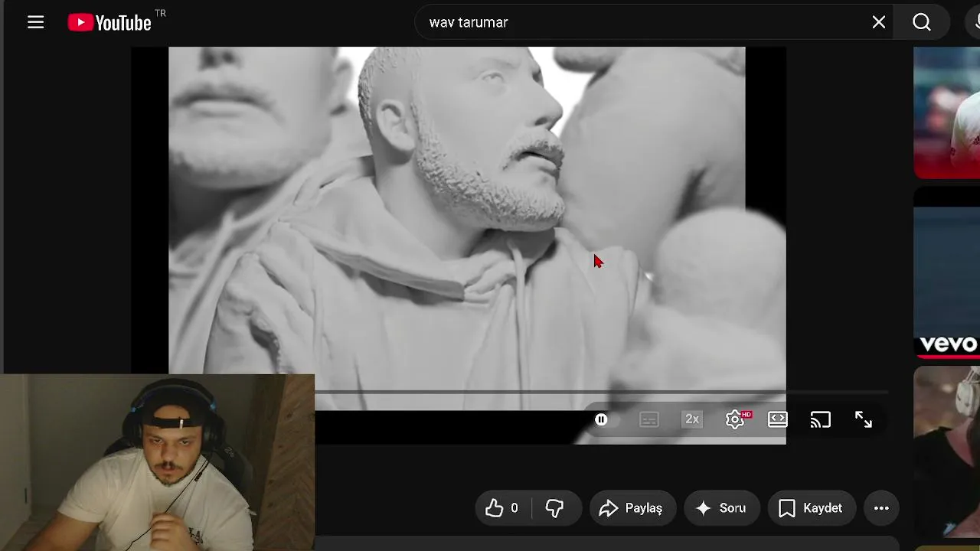Screen dimensions: 980x551
Task: Toggle the autoplay switch in the player
Action: pos(605,419)
